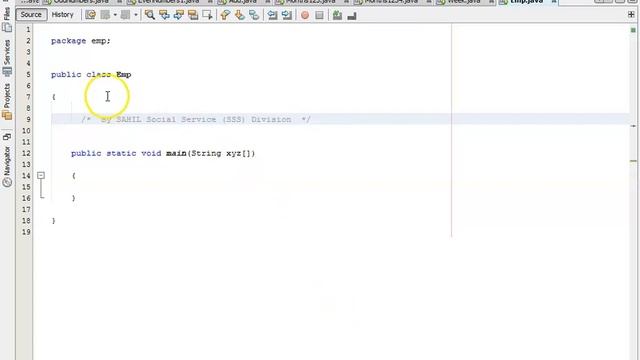640x360 pixels.
Task: Jump to Last Edit location icon
Action: pyautogui.click(x=90, y=15)
